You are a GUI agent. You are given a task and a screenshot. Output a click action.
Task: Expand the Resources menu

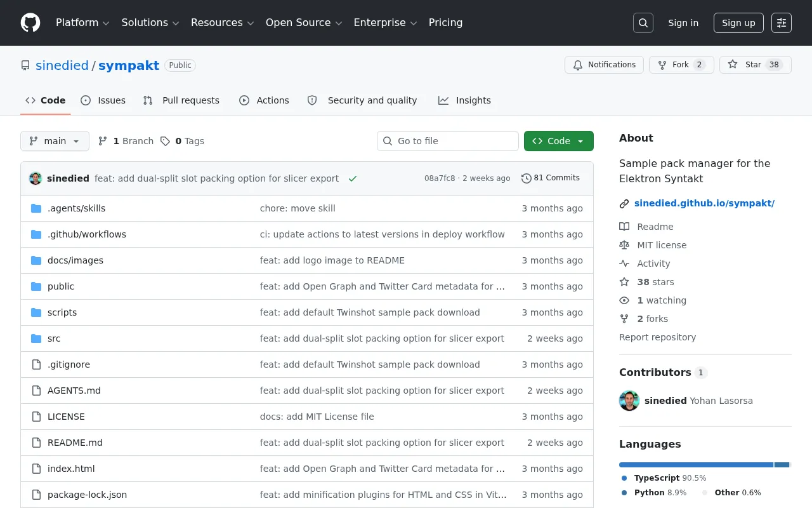223,23
